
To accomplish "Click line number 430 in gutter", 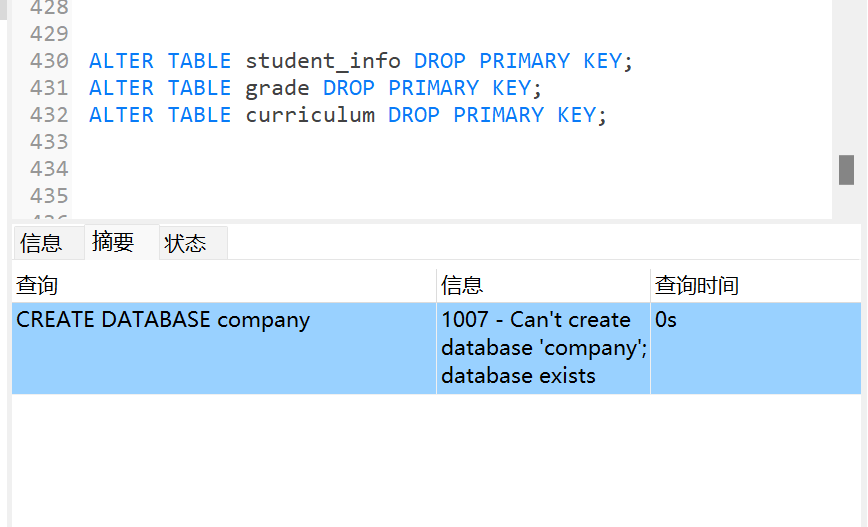I will [49, 61].
